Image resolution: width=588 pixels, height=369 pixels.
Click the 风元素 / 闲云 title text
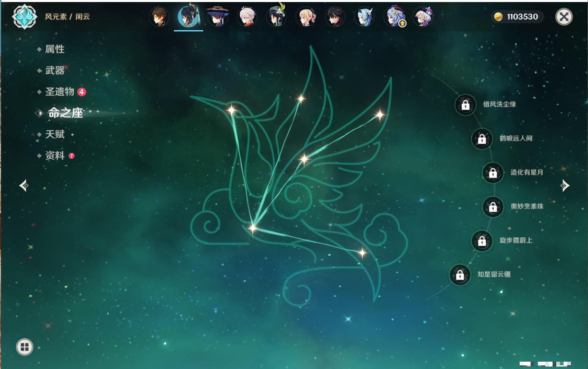67,17
